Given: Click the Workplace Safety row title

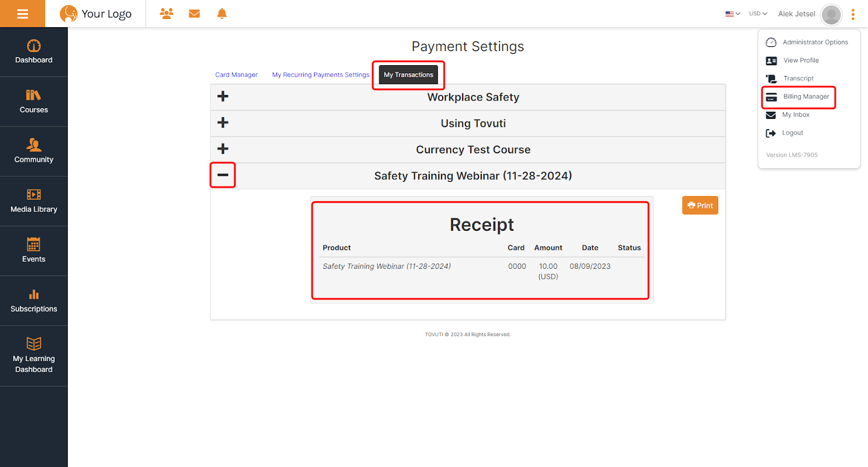Looking at the screenshot, I should point(473,97).
